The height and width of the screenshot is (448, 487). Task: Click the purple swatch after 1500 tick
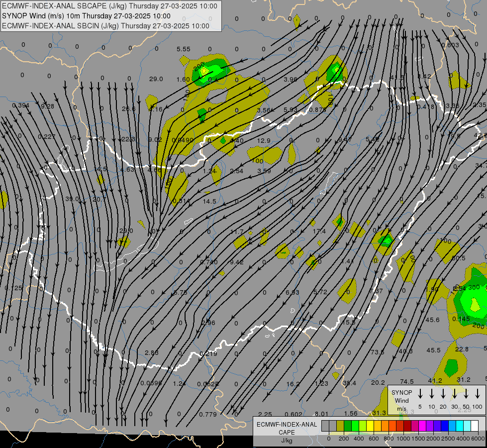(x=430, y=426)
